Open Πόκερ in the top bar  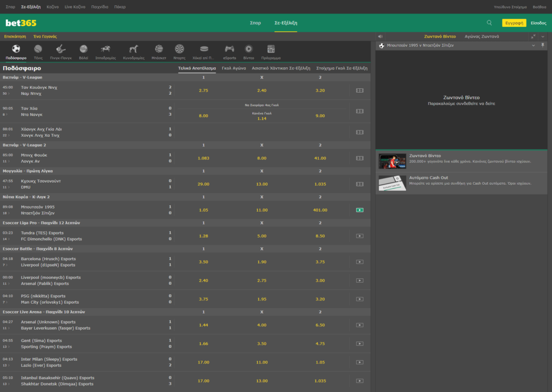120,6
